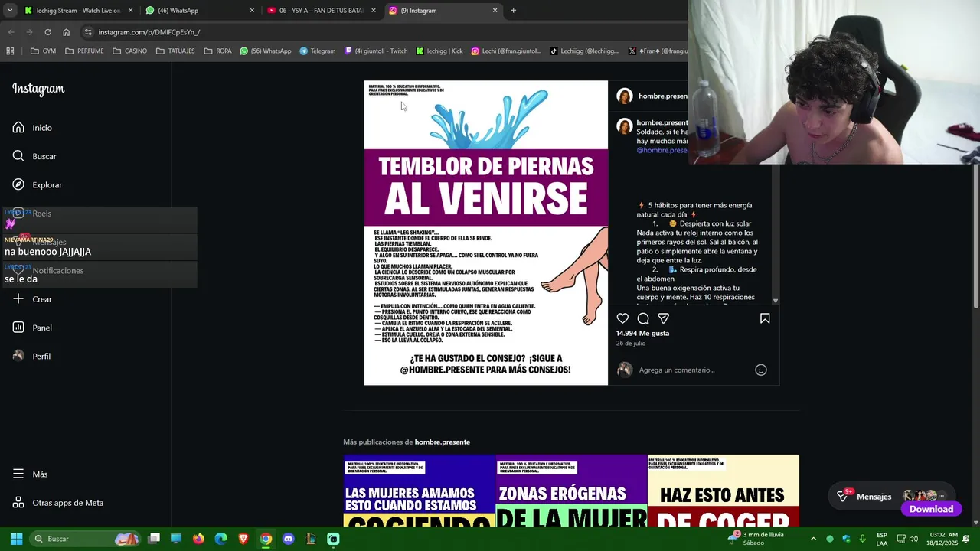Open TATUAJES bookmark folder
980x551 pixels.
(175, 51)
